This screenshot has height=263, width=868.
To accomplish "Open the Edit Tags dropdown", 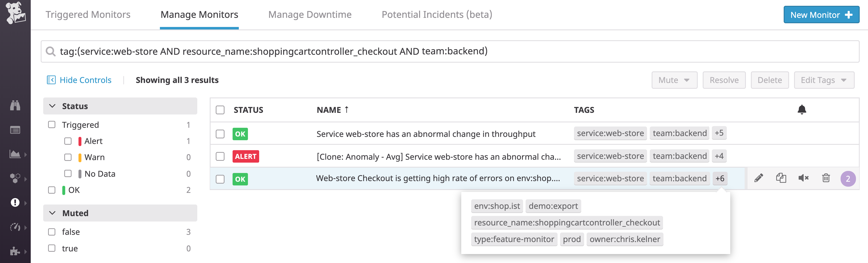I will coord(824,80).
